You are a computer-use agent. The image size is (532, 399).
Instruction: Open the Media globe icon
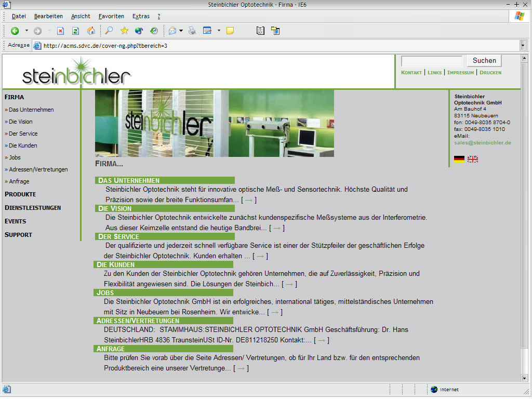pyautogui.click(x=139, y=31)
